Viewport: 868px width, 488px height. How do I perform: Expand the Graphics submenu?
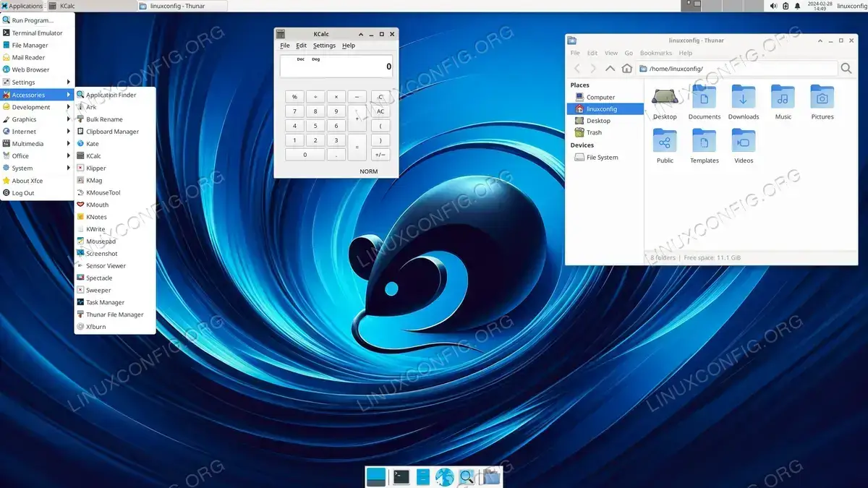pyautogui.click(x=37, y=119)
